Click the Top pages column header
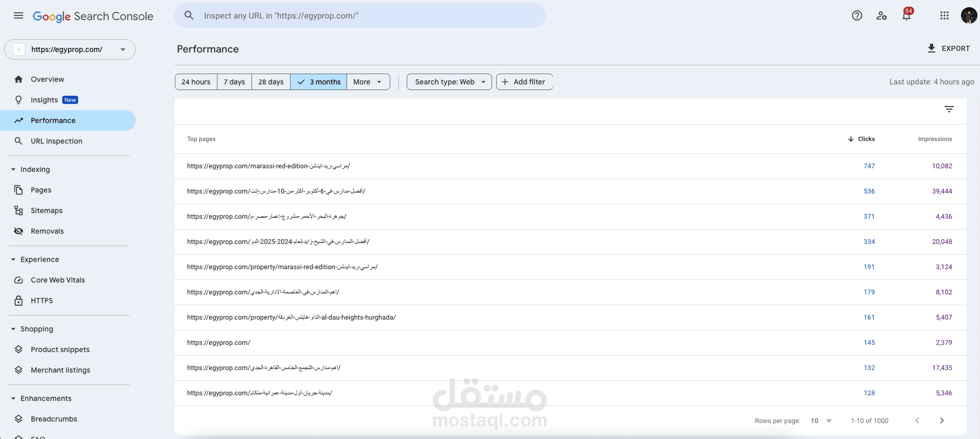This screenshot has width=980, height=439. (201, 139)
